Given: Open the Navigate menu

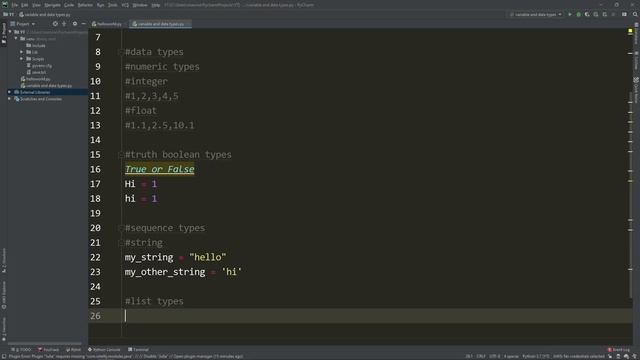Looking at the screenshot, I should pos(52,5).
